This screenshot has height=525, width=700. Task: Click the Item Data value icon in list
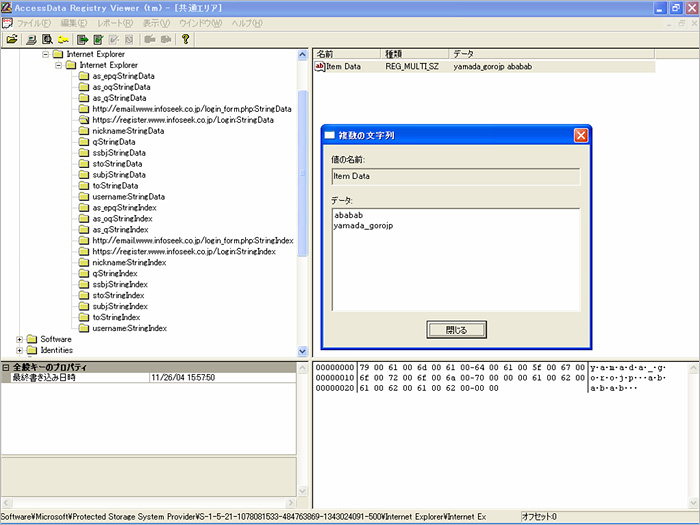click(x=320, y=67)
